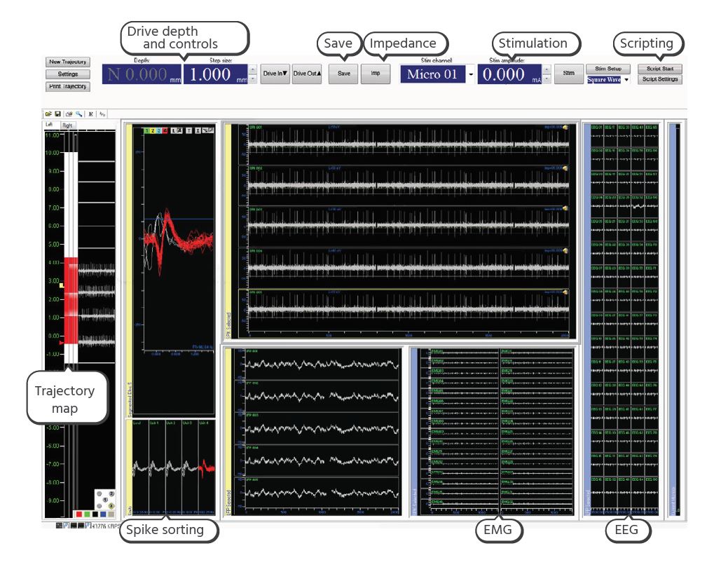This screenshot has height=574, width=728.
Task: Select yellow unit 2 in spike sorting
Action: click(x=152, y=130)
